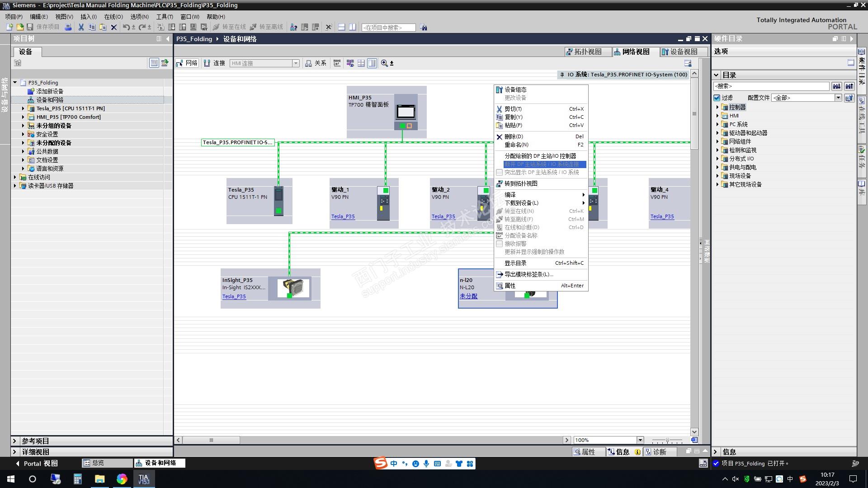Open the calculator from Windows taskbar

(78, 479)
